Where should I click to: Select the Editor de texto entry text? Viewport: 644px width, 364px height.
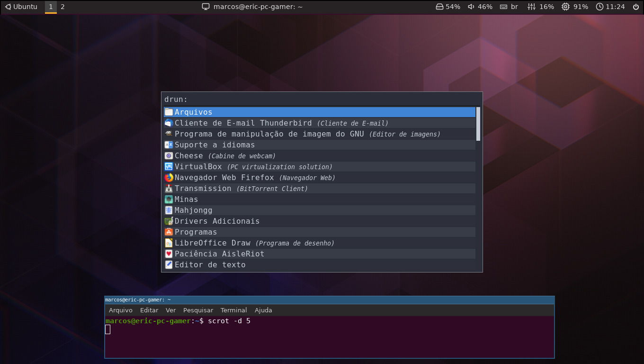coord(210,264)
